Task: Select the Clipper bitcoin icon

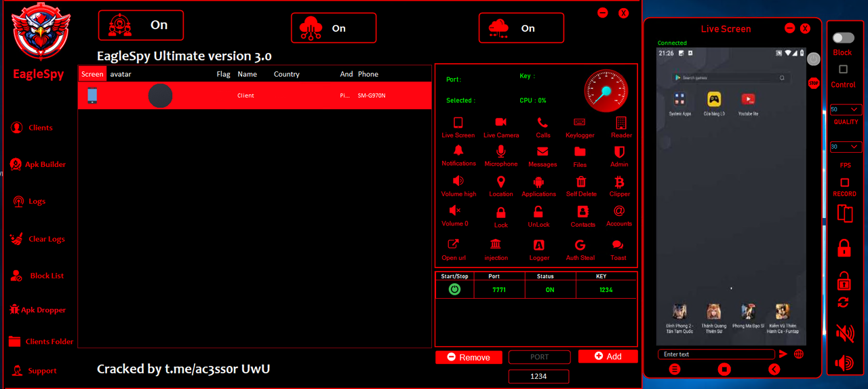Action: tap(619, 182)
